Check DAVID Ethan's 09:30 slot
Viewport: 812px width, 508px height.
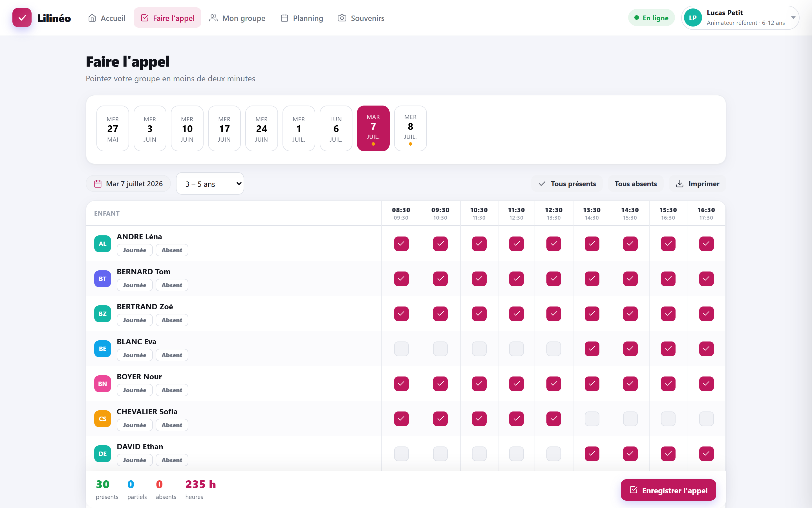coord(440,454)
